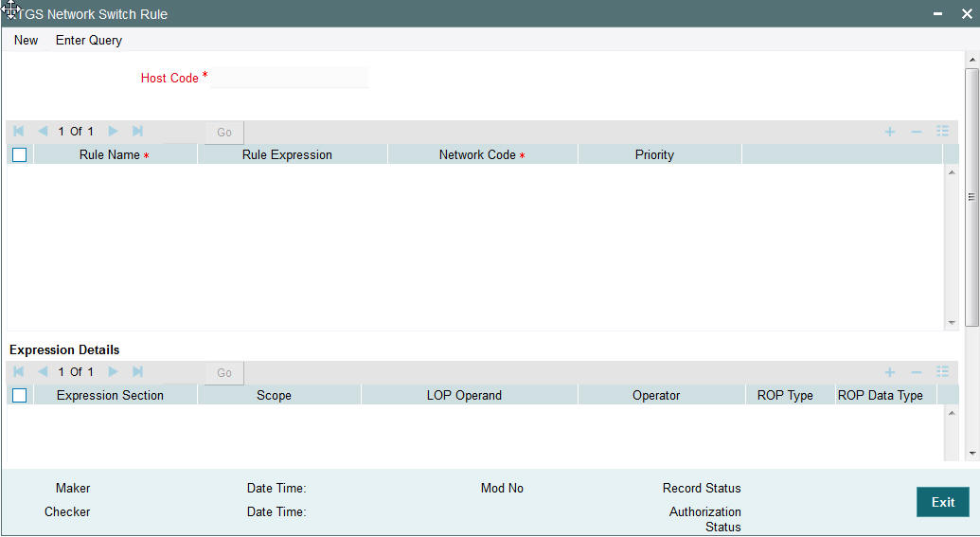Focus the Host Code input field
The image size is (980, 537).
290,78
